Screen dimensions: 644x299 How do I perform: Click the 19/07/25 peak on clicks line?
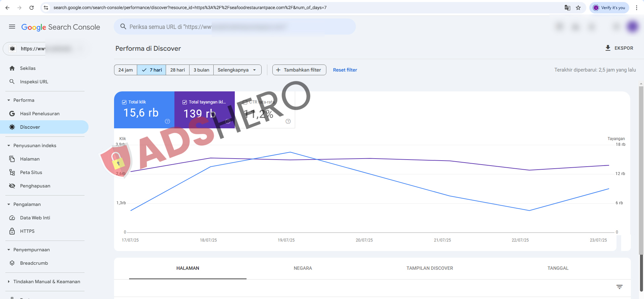pos(290,152)
